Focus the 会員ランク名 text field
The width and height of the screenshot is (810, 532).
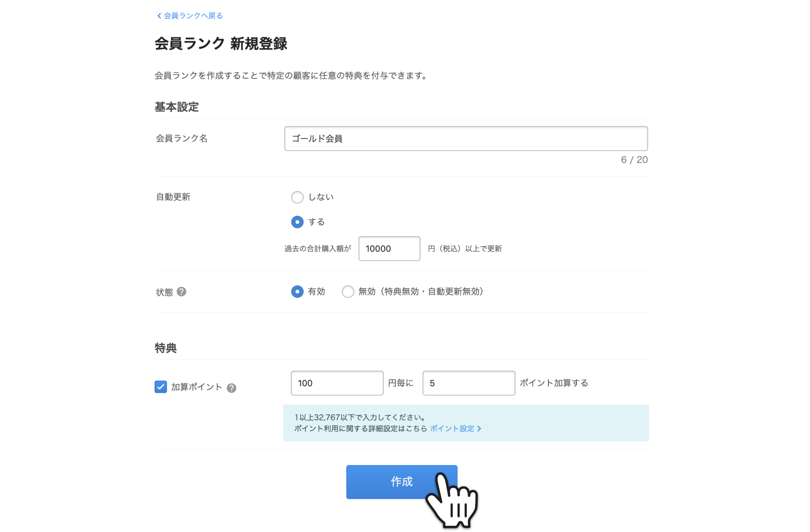pos(466,138)
